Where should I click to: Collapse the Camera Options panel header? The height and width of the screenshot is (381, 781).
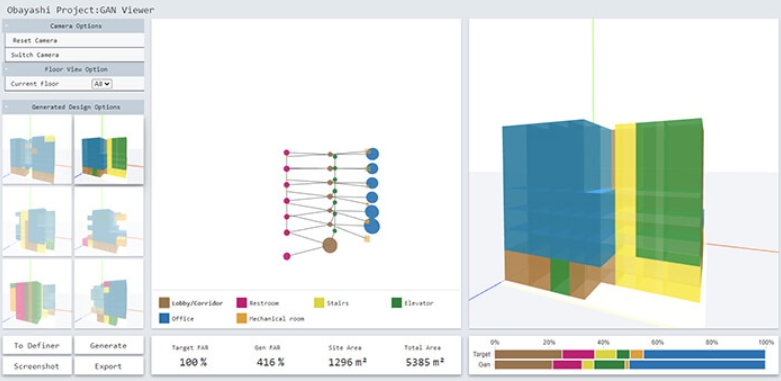point(74,26)
